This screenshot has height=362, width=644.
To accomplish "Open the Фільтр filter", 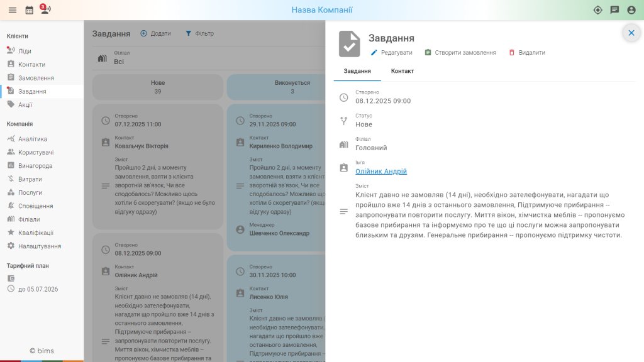I will pos(199,33).
